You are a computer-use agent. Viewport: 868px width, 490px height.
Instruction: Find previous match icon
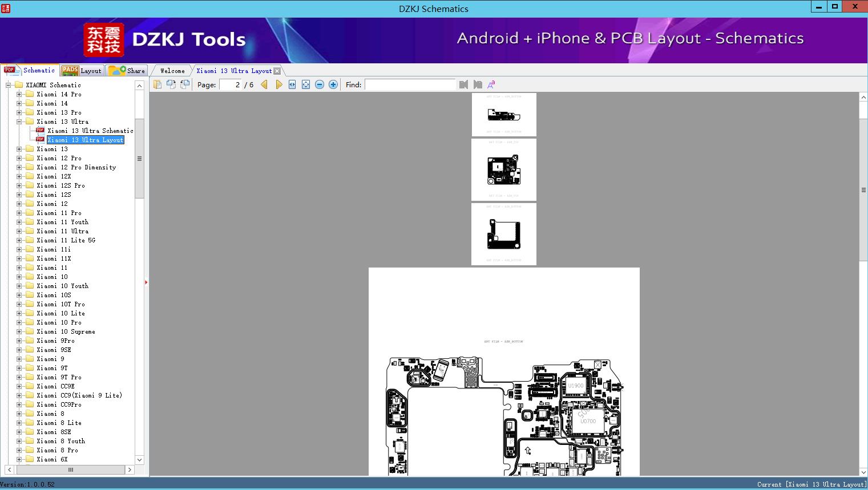463,84
